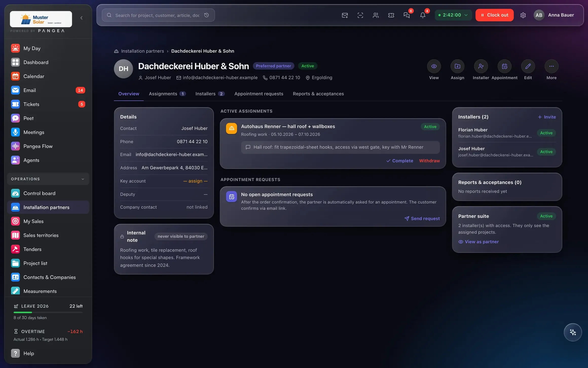Switch to the Appointment requests tab
This screenshot has height=368, width=588.
pyautogui.click(x=259, y=94)
